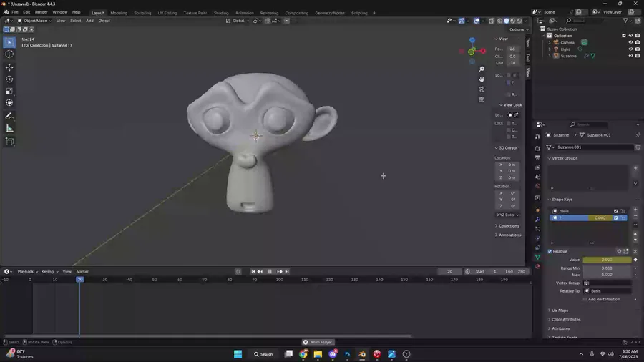The height and width of the screenshot is (362, 644).
Task: Hide Light in viewport via eye icon
Action: coord(631,49)
